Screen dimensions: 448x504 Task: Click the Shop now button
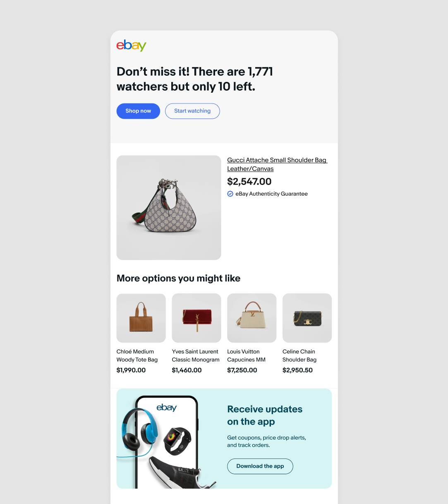click(x=138, y=111)
